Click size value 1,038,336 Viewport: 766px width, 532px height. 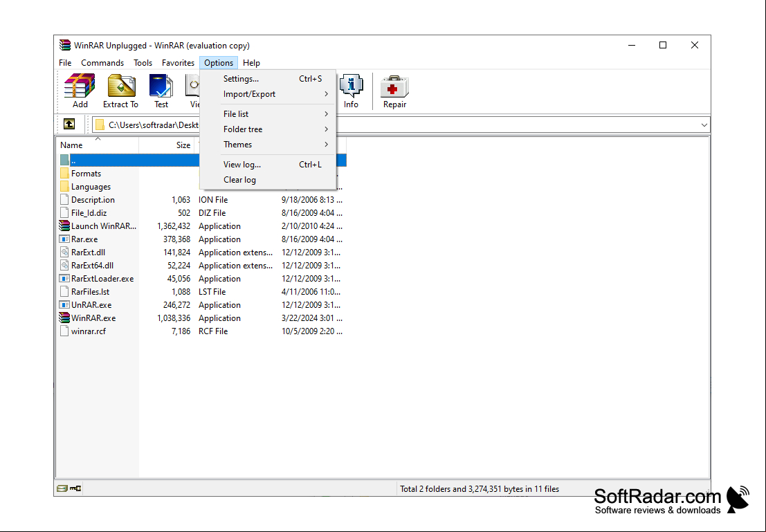coord(174,318)
